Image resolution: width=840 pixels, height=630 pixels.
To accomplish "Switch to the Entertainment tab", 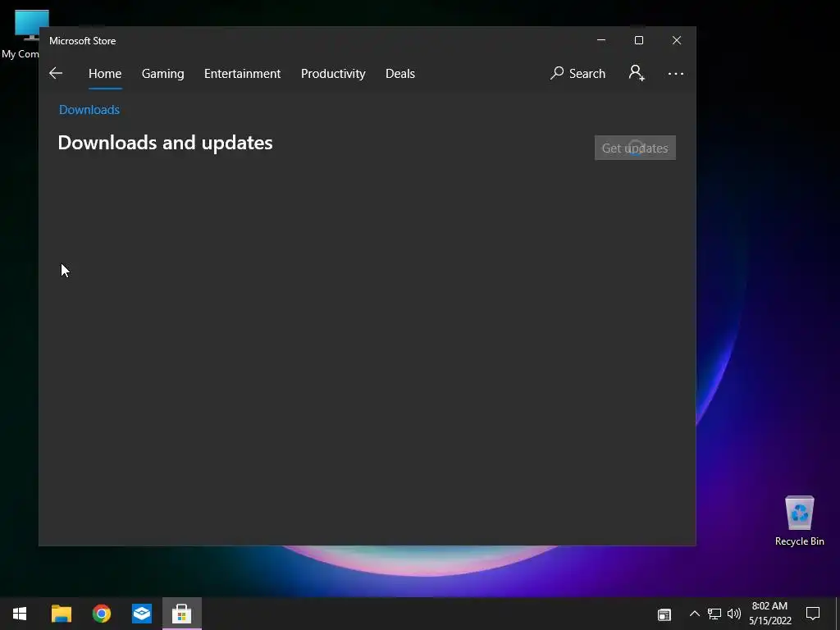I will tap(242, 73).
